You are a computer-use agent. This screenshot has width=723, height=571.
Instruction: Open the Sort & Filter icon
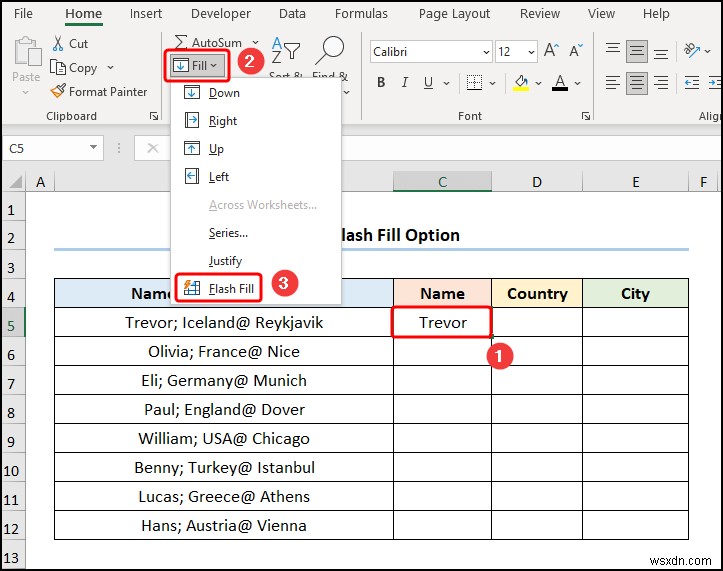[285, 50]
